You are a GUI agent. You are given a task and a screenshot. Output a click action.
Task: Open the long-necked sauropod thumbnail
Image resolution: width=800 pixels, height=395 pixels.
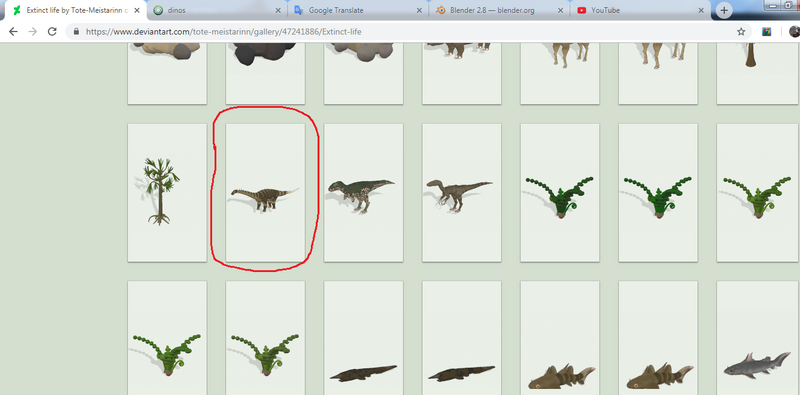[x=265, y=192]
